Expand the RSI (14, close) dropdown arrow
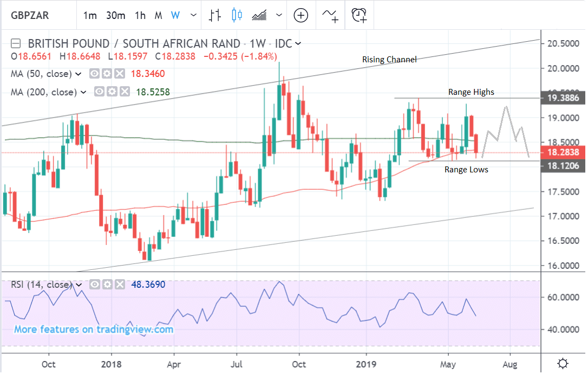 pos(79,285)
